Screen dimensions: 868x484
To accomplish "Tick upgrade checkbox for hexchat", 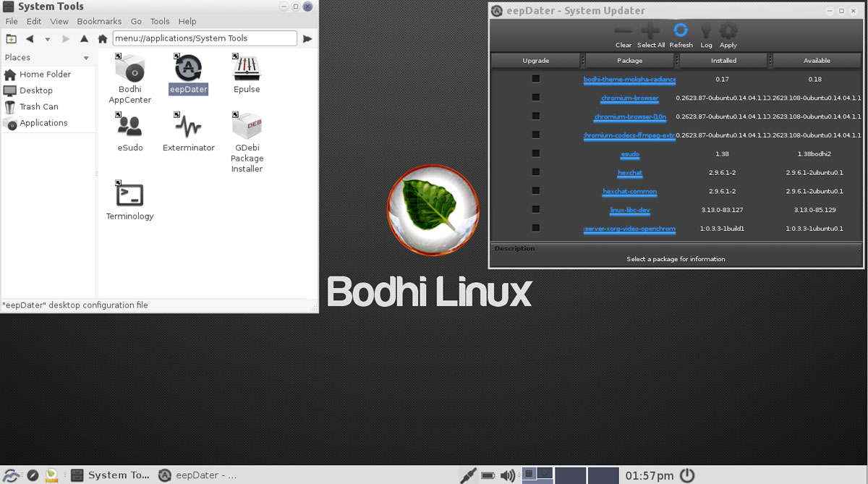I will click(536, 172).
